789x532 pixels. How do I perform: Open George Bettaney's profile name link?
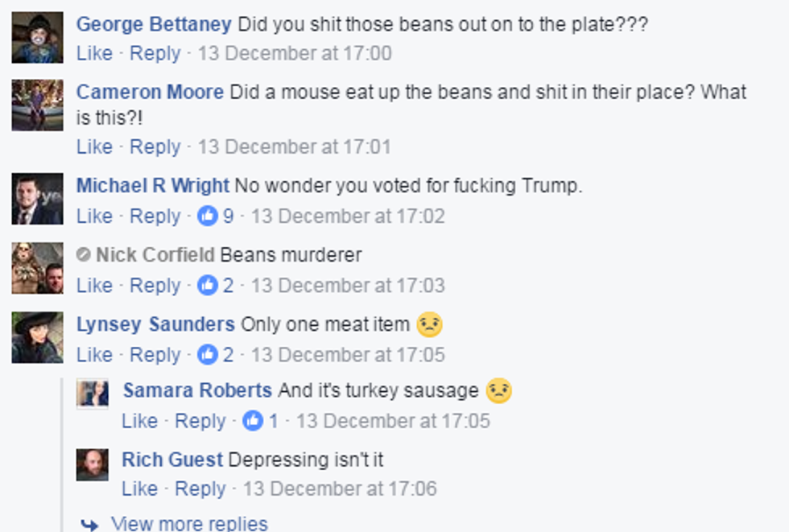pos(154,24)
